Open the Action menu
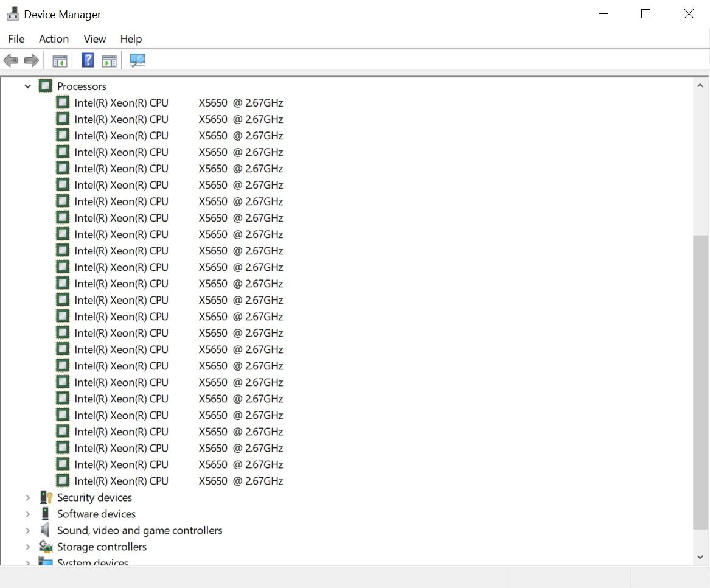This screenshot has width=710, height=588. point(54,39)
